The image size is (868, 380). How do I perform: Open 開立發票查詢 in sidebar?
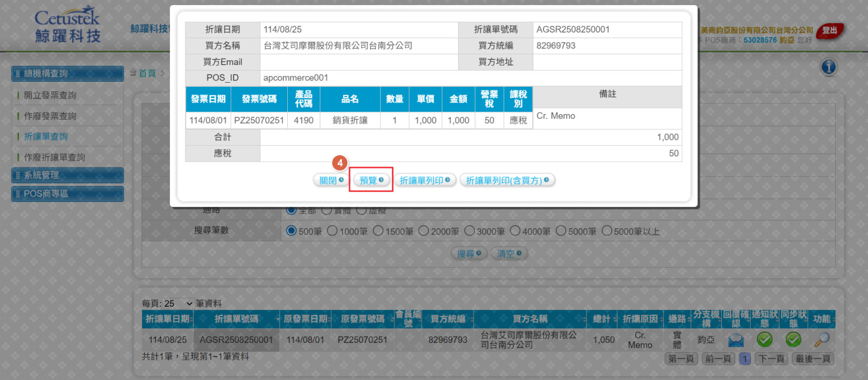50,95
